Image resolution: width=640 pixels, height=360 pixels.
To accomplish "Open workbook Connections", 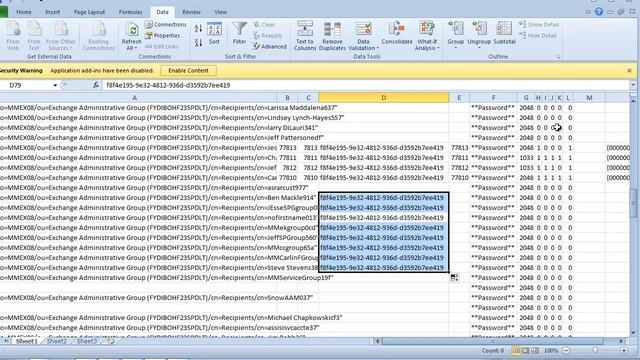I will coord(166,25).
